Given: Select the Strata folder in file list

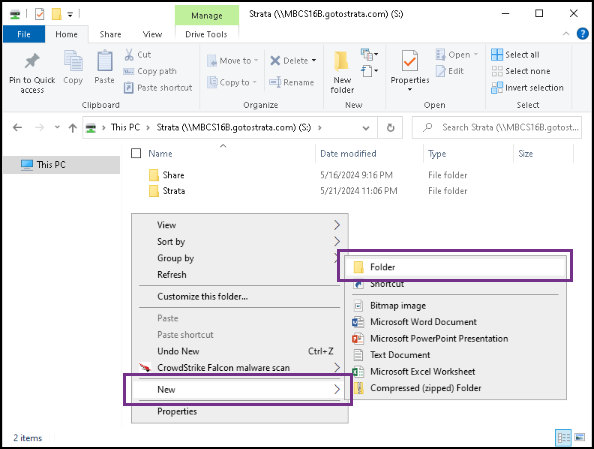Looking at the screenshot, I should click(174, 191).
